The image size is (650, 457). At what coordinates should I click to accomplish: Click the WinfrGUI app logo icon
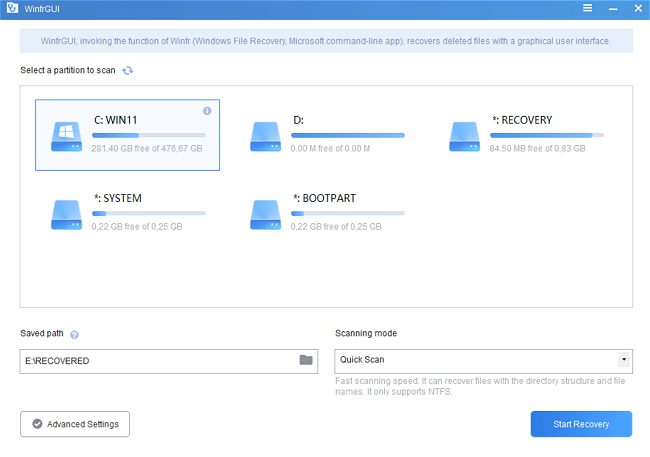point(12,8)
